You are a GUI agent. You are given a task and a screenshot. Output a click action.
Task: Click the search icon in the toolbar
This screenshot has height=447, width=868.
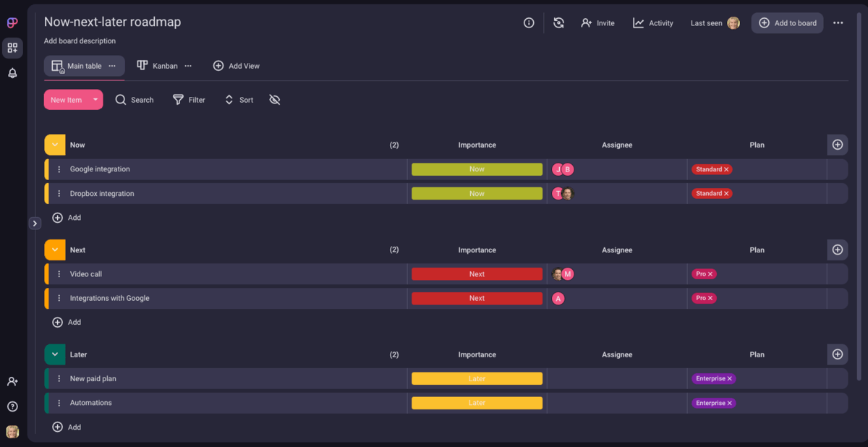121,100
